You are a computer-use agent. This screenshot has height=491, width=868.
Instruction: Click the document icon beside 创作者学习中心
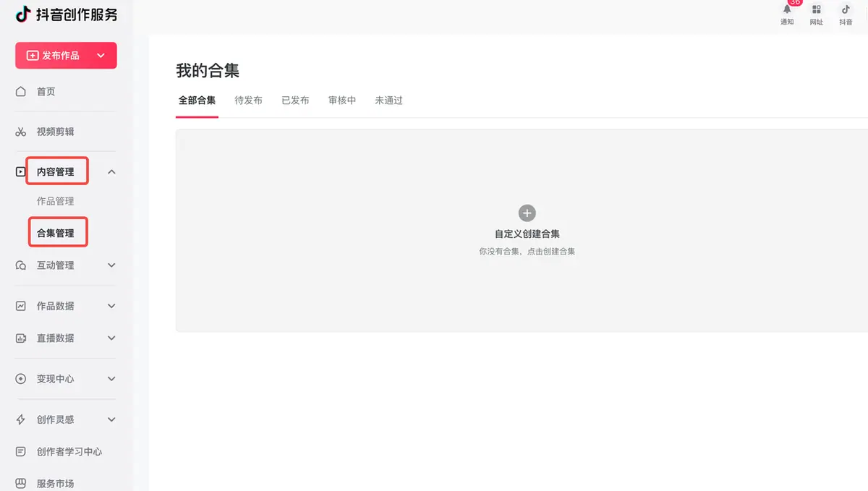click(x=21, y=451)
